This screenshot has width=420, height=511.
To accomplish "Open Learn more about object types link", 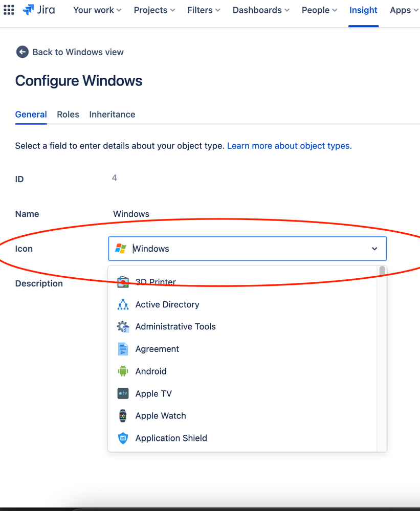I will (290, 146).
